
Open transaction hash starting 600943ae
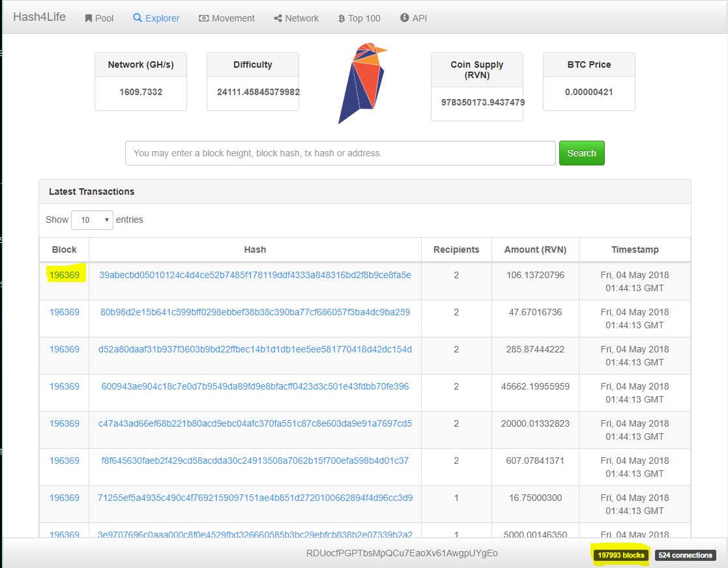(x=255, y=386)
